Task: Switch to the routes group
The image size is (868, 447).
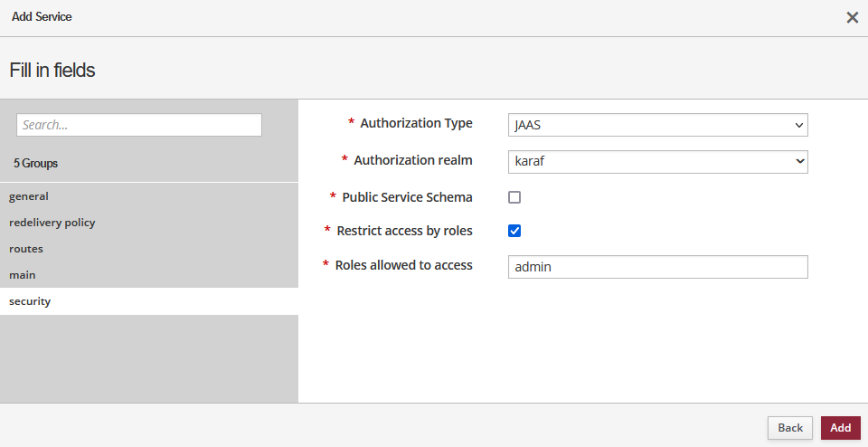Action: (26, 249)
